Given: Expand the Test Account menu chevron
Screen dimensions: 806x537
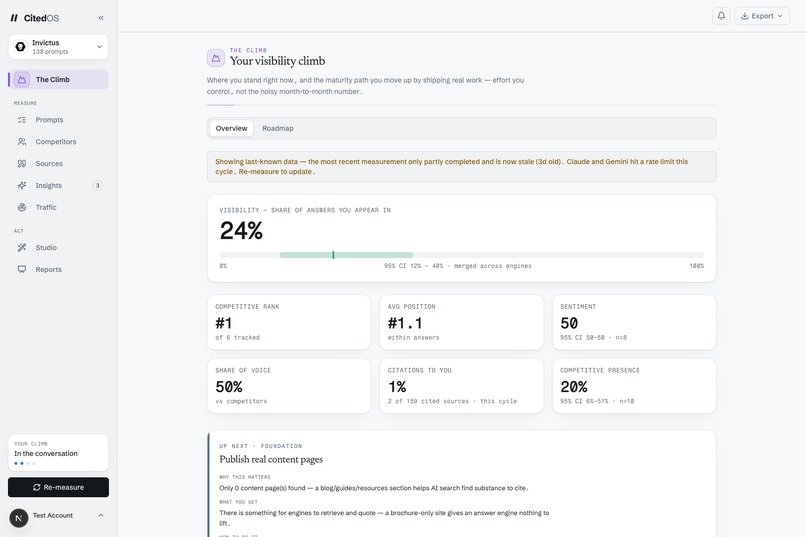Looking at the screenshot, I should 101,515.
